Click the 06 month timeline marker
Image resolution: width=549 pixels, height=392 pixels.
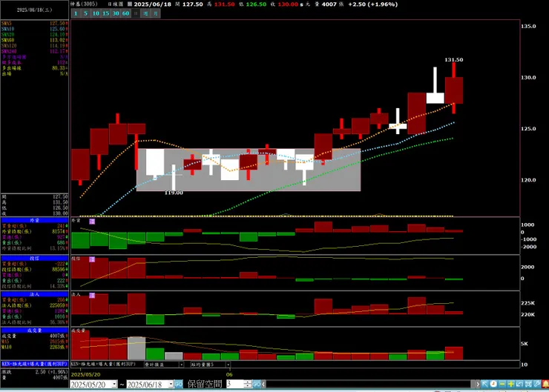(229, 374)
